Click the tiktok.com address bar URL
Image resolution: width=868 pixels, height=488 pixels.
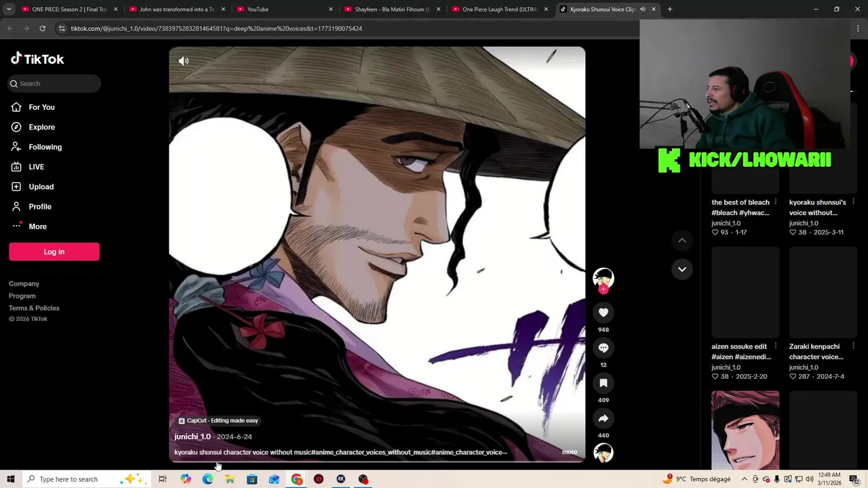[x=216, y=28]
